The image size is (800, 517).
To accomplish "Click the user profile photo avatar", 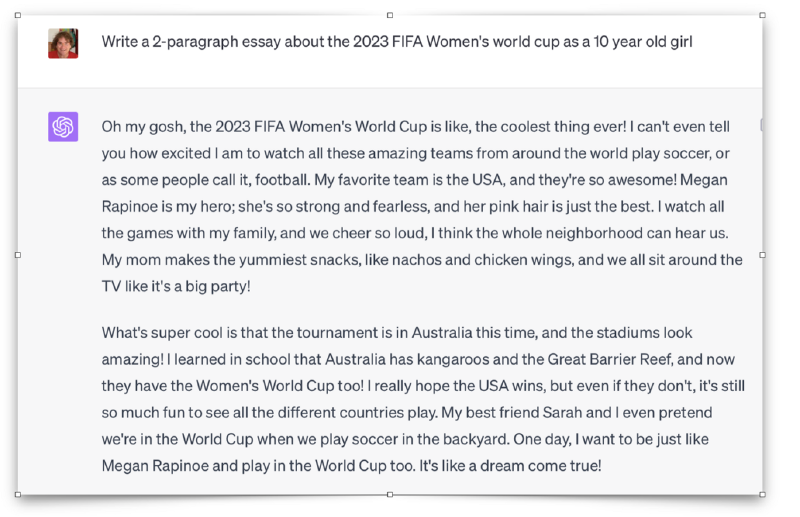I will 63,43.
